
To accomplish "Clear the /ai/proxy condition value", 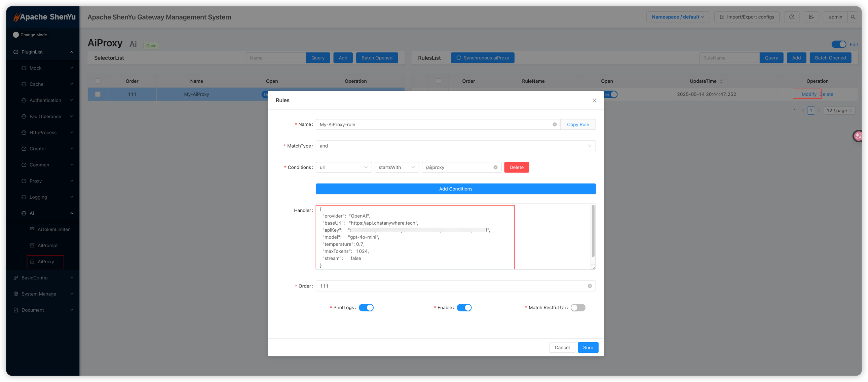I will (x=495, y=167).
